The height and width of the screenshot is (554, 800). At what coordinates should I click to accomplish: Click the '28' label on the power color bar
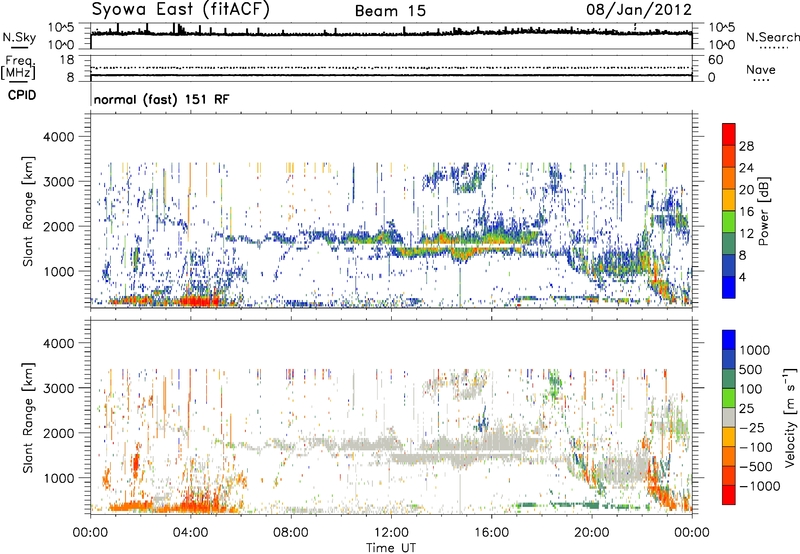(x=746, y=146)
